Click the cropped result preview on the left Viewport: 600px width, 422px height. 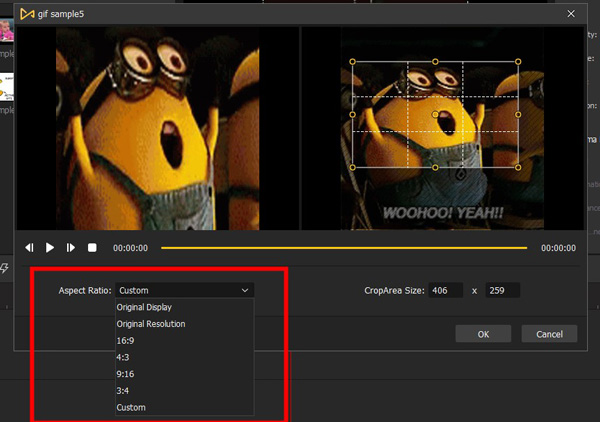158,129
